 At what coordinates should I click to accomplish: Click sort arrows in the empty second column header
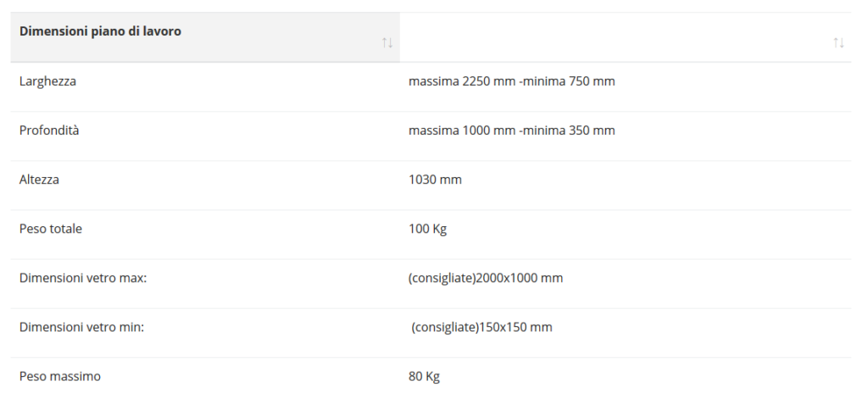[x=838, y=43]
